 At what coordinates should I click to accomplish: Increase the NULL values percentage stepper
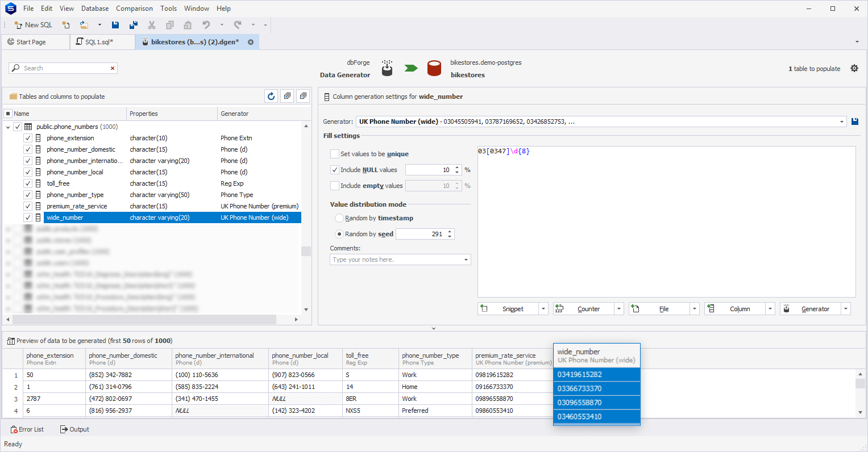[x=457, y=168]
